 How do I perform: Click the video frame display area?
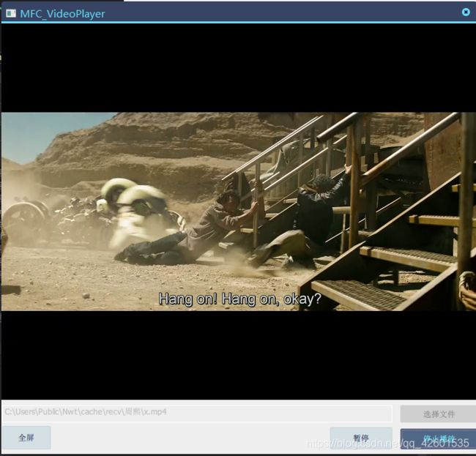point(238,212)
